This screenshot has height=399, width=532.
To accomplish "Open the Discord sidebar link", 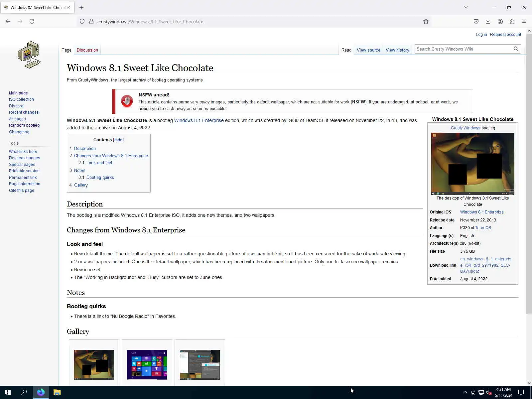I will point(16,106).
